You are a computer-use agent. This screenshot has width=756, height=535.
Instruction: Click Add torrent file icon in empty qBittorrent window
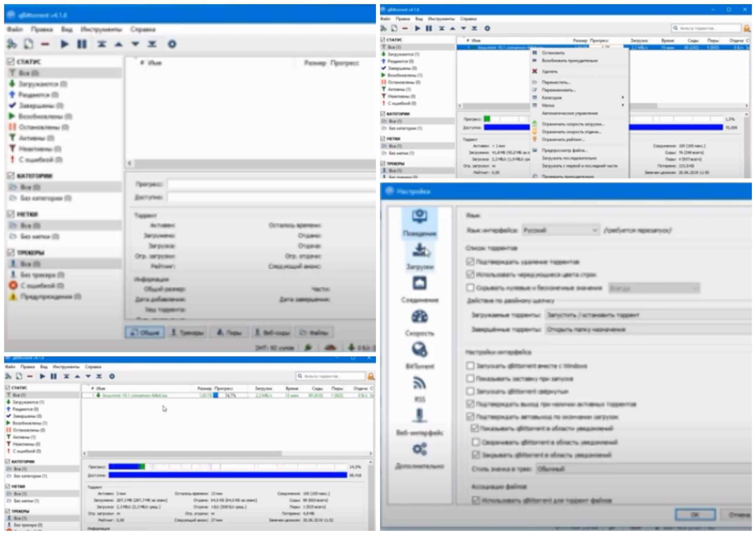tap(29, 44)
